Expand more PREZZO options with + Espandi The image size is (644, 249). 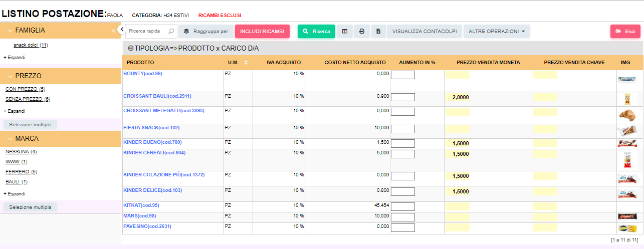(15, 111)
